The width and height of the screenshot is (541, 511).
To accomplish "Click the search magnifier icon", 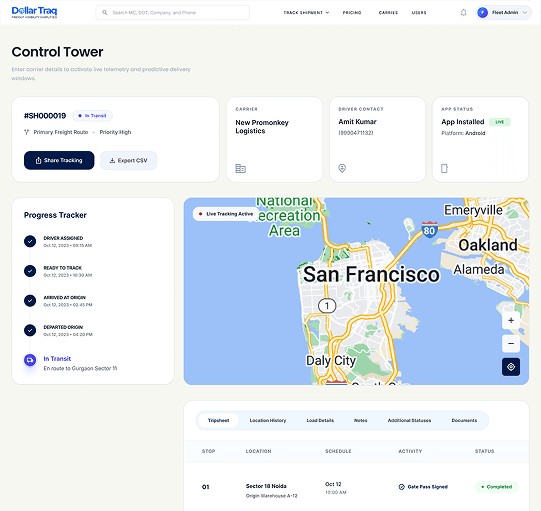I will pyautogui.click(x=105, y=12).
